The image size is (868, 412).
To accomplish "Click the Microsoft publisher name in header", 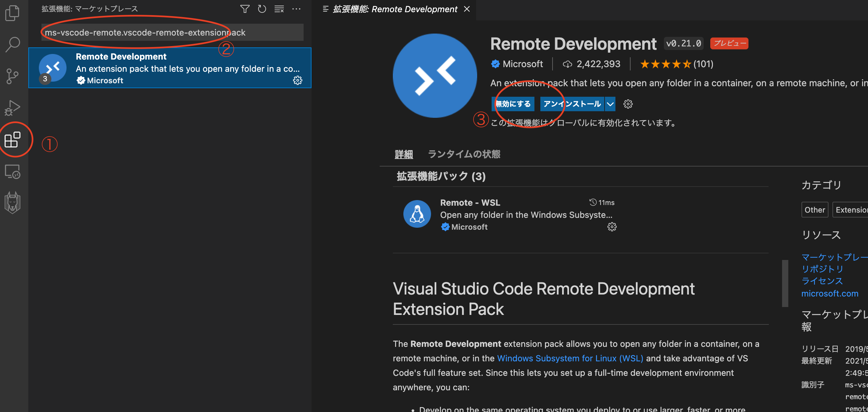I will point(523,64).
